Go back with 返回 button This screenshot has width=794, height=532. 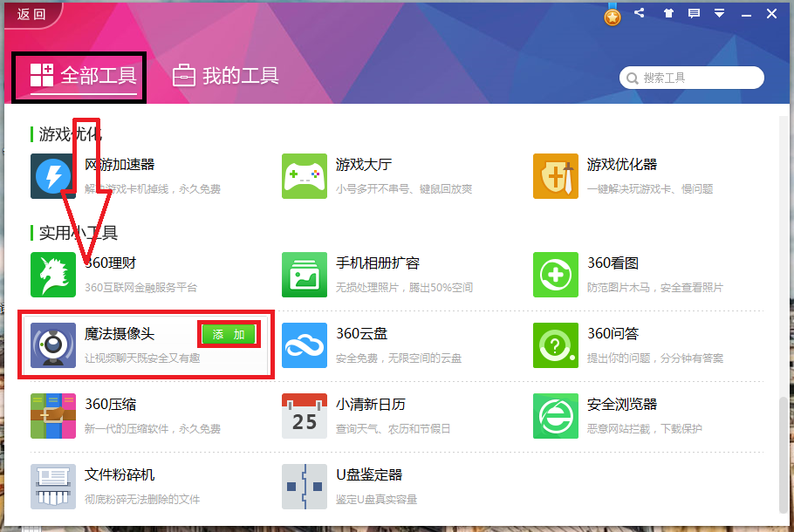32,14
